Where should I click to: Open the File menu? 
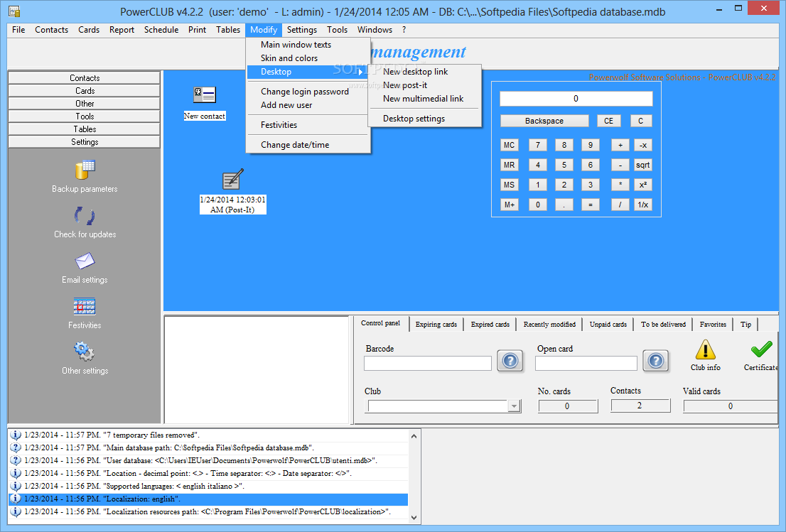[x=18, y=30]
